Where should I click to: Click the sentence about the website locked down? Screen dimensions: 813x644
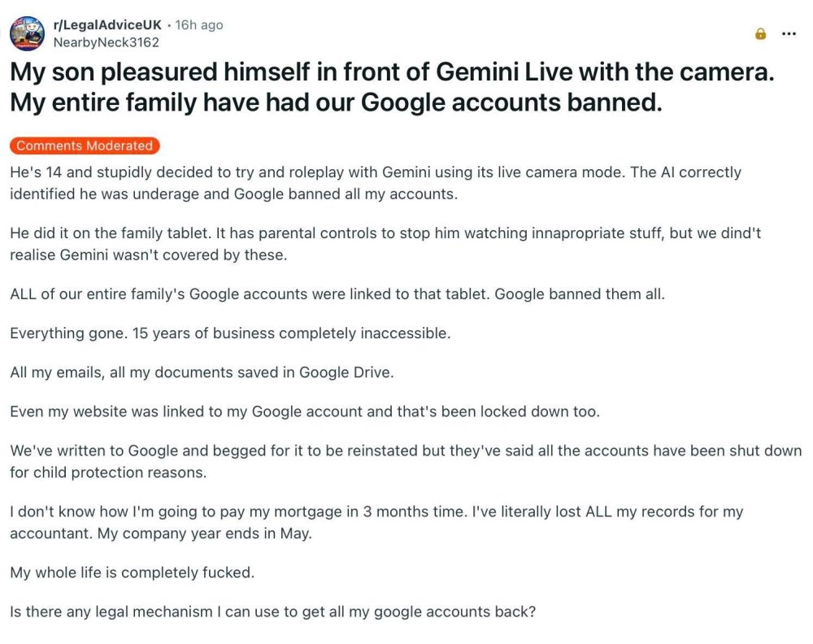pos(305,411)
